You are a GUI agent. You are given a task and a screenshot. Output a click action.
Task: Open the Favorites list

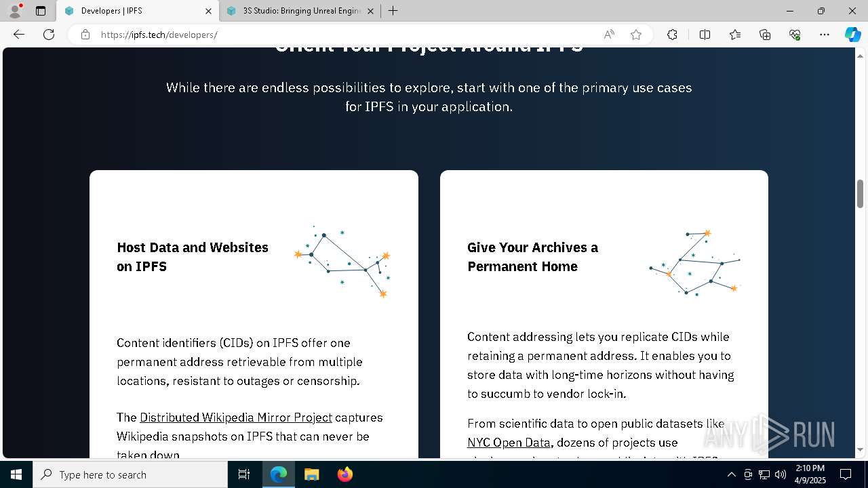(x=735, y=35)
